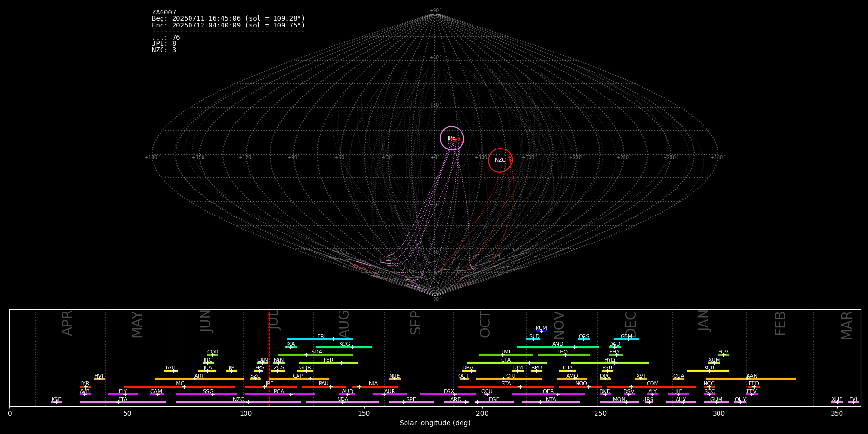Screen dimensions: 868x434
Task: Click the LMI shower activity bar
Action: coord(506,355)
